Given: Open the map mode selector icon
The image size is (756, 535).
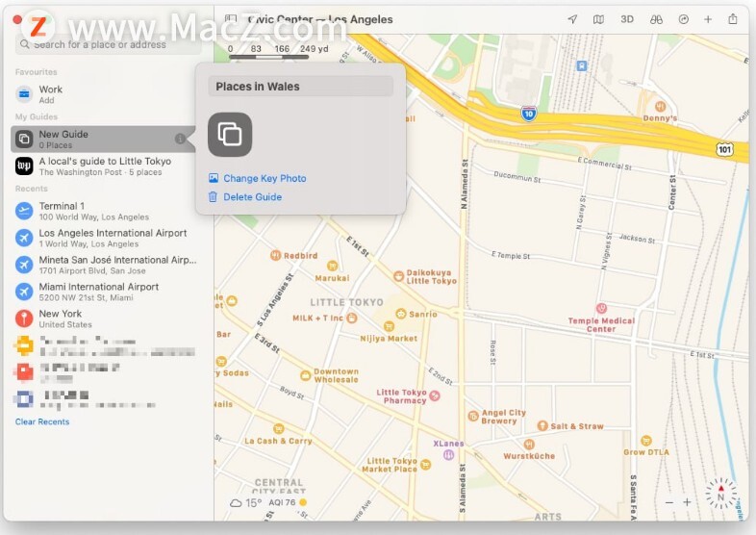Looking at the screenshot, I should point(598,19).
